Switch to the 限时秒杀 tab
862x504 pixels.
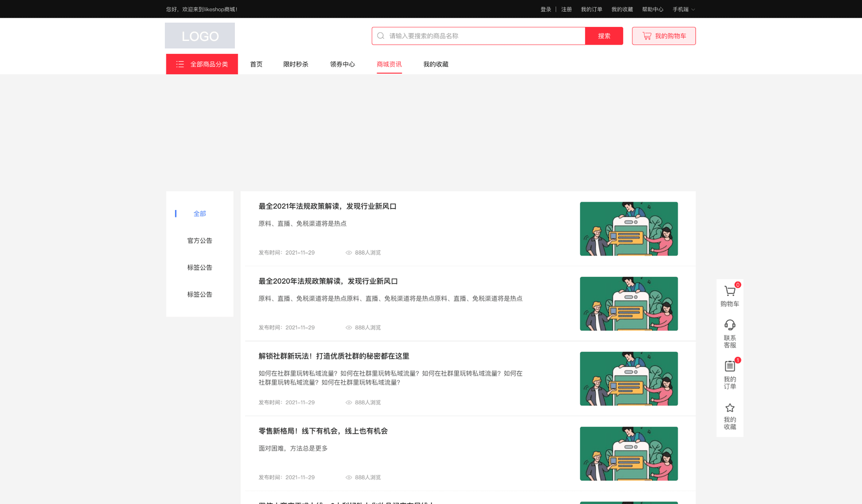296,64
